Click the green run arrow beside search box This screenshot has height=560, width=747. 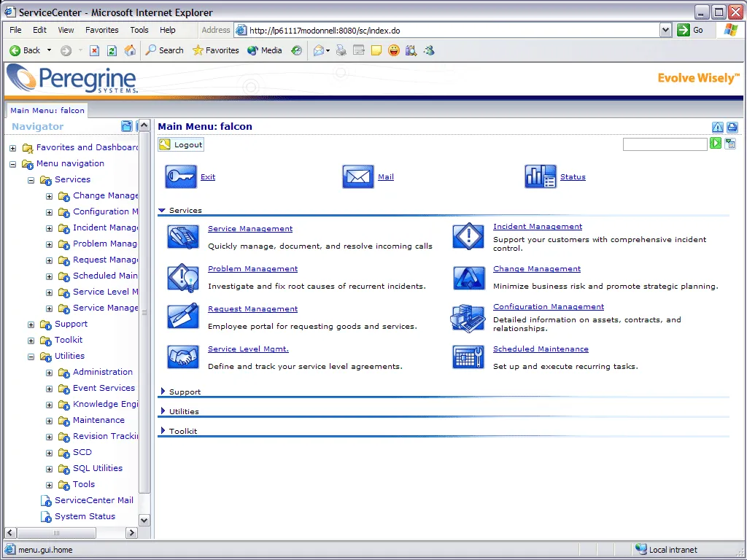point(715,144)
